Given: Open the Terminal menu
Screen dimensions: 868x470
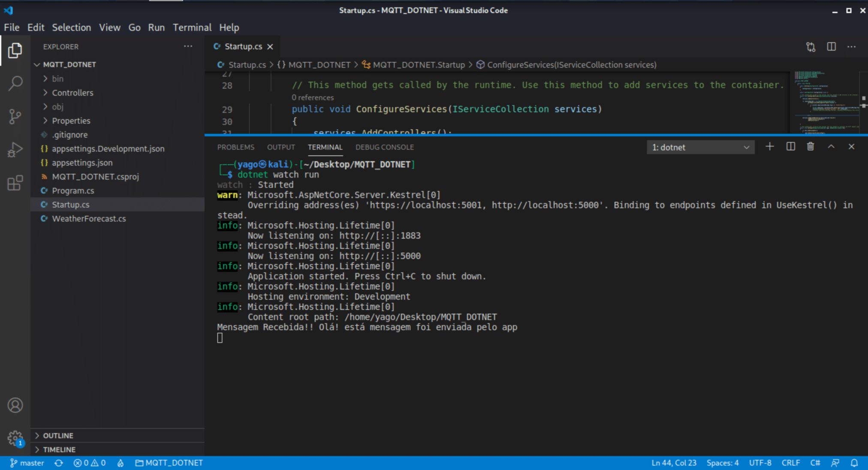Looking at the screenshot, I should point(192,27).
